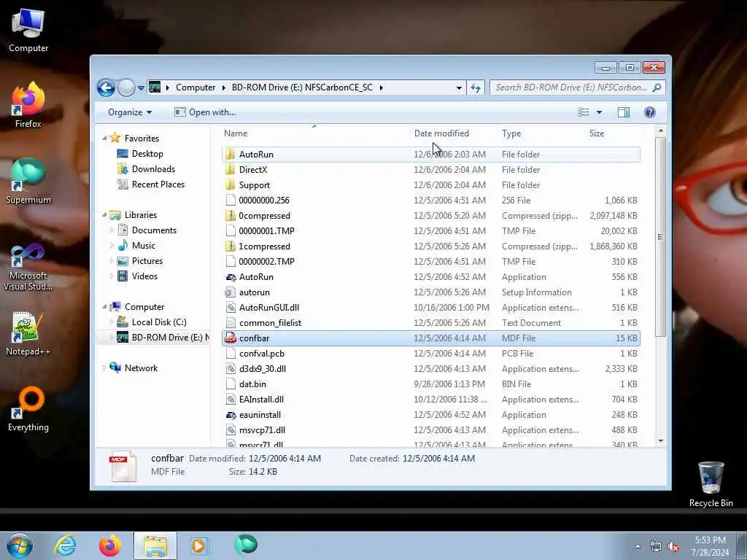Select the confval.pcb file

(x=430, y=354)
